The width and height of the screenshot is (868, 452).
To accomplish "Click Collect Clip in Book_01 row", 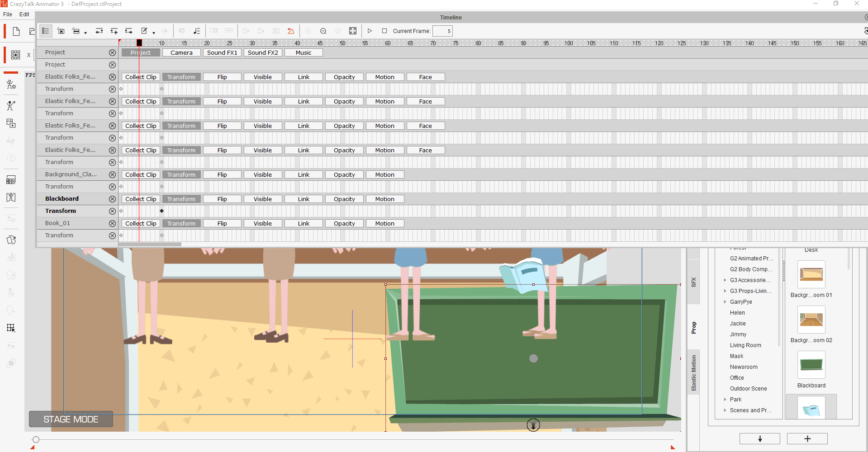I will (x=141, y=223).
